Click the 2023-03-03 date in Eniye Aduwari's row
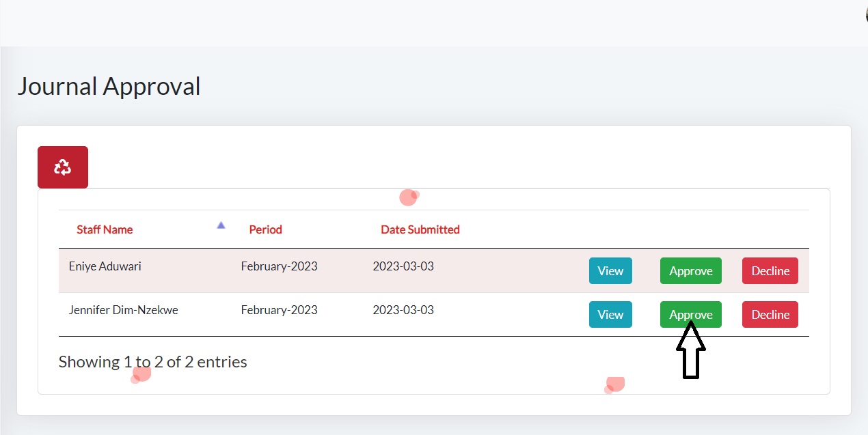The image size is (868, 435). click(x=403, y=266)
